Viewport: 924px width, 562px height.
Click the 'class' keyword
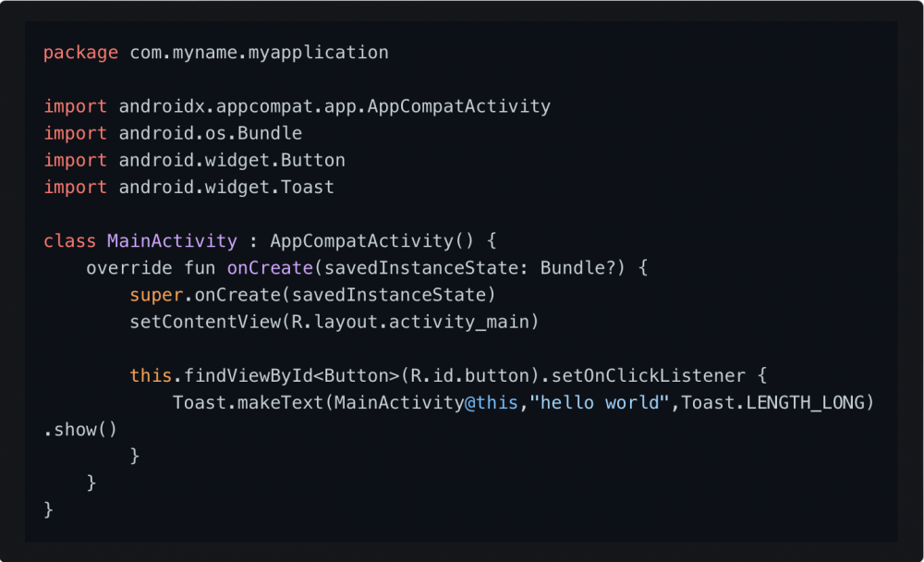[x=69, y=241]
